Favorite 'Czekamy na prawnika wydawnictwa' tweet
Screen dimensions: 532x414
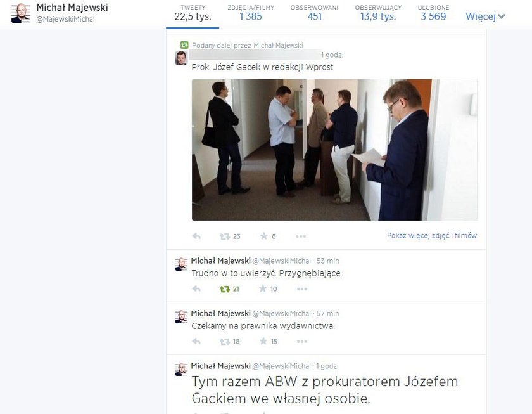click(263, 341)
